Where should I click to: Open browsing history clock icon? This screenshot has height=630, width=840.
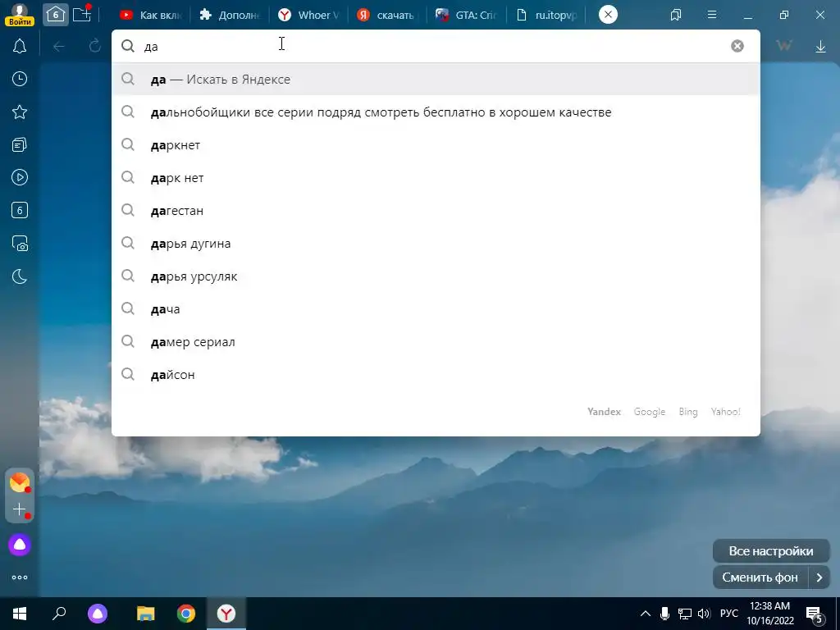tap(20, 79)
